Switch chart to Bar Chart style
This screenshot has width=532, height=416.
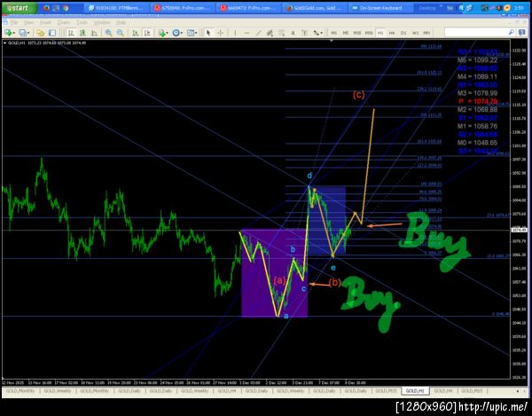[x=71, y=33]
